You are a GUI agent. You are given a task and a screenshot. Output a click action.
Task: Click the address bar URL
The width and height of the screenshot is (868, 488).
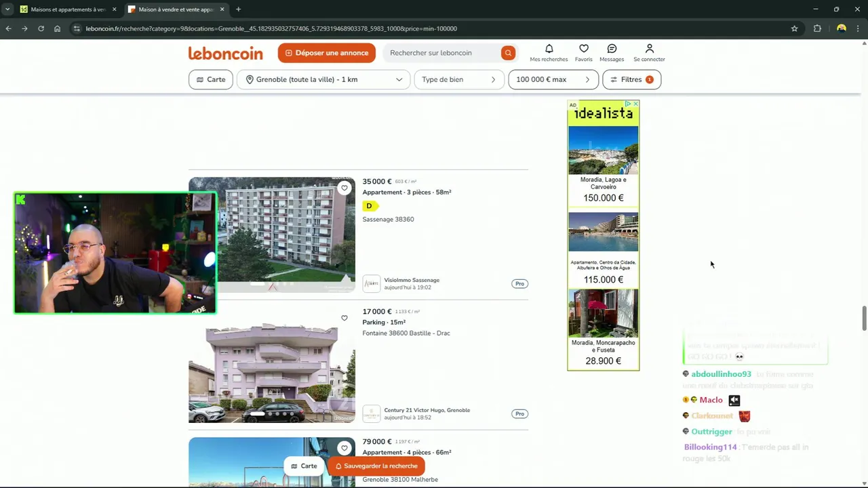tap(271, 28)
